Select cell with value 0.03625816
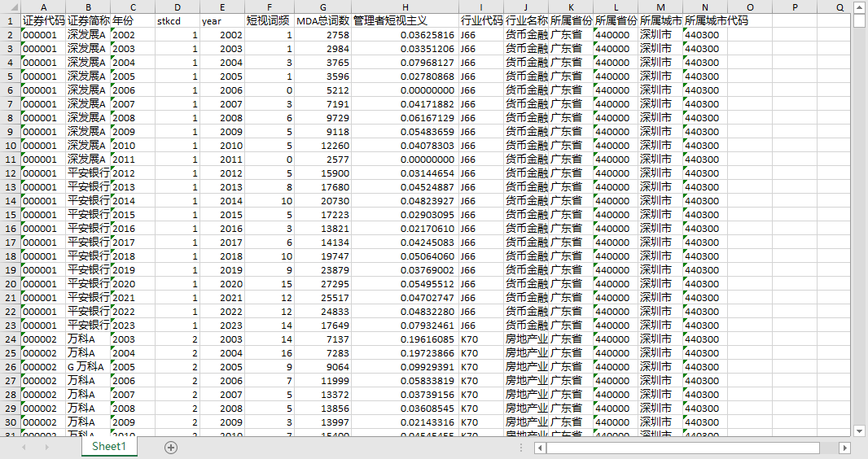The image size is (868, 459). (x=406, y=35)
